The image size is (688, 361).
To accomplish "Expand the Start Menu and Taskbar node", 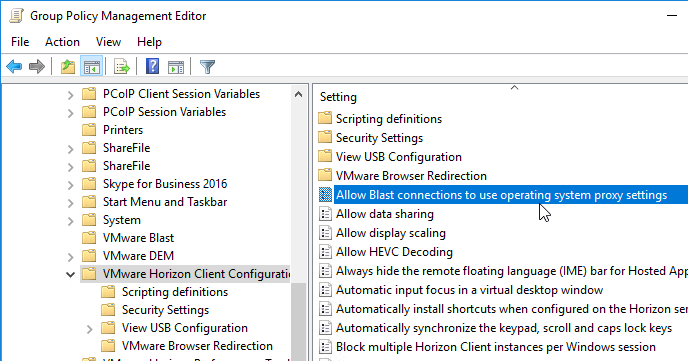I will [71, 203].
